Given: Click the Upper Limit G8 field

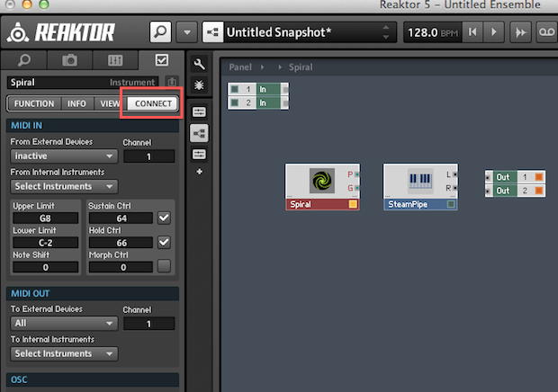Looking at the screenshot, I should (45, 218).
